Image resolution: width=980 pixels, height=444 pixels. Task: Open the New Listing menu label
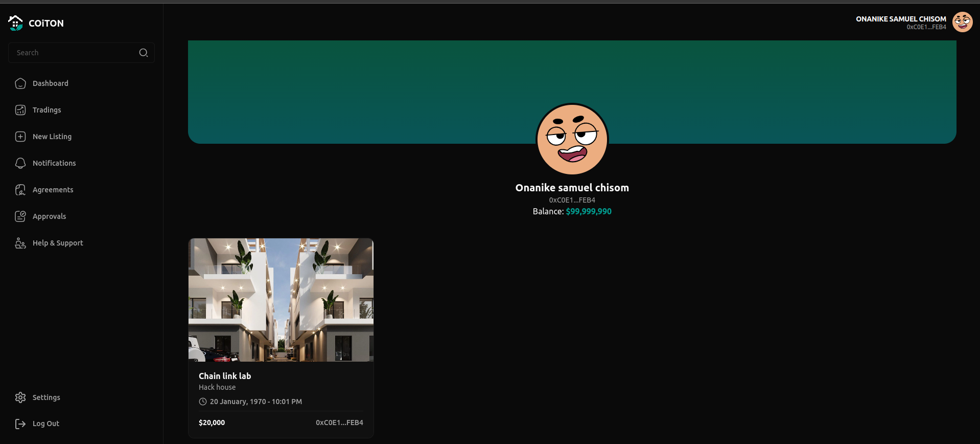click(x=52, y=137)
